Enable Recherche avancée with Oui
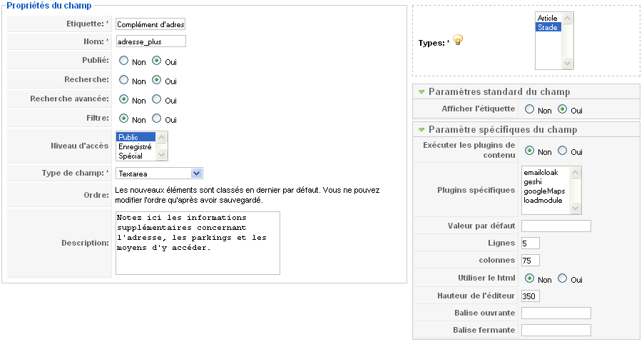This screenshot has height=342, width=644. (156, 99)
